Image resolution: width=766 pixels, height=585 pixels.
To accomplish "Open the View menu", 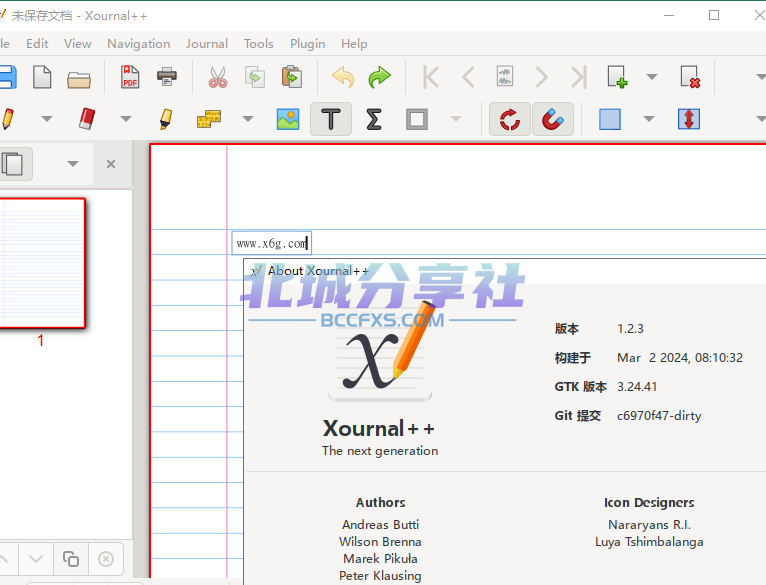I will 77,43.
